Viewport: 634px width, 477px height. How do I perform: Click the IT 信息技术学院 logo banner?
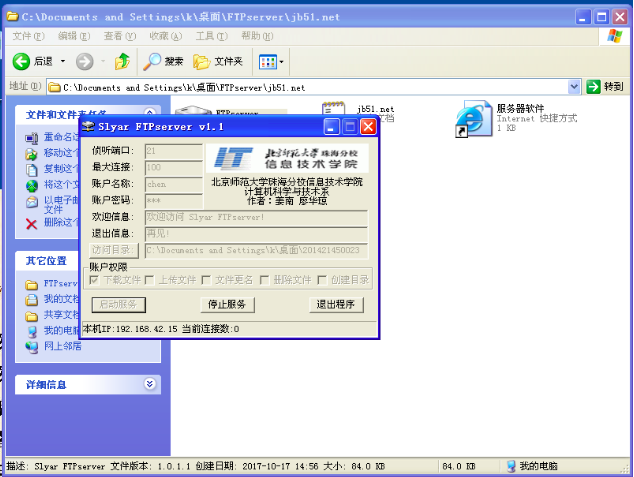[287, 158]
